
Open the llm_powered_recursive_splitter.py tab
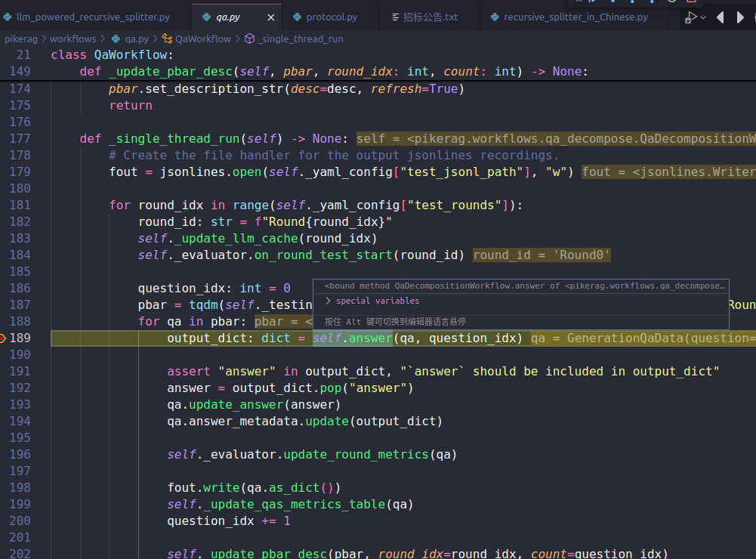(92, 17)
